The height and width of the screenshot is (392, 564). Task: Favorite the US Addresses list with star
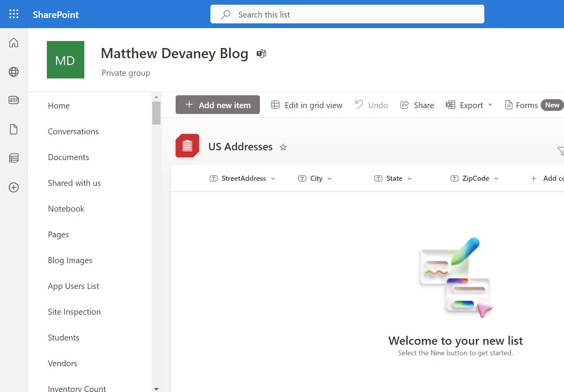pyautogui.click(x=283, y=147)
